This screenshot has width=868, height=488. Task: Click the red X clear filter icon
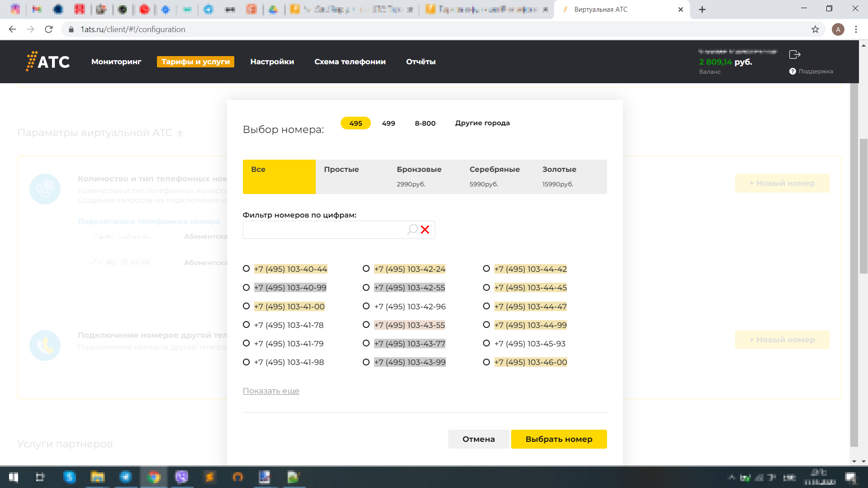[425, 230]
